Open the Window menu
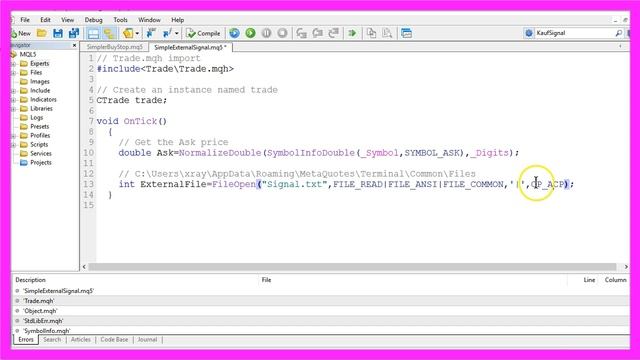640x360 pixels. pos(149,20)
